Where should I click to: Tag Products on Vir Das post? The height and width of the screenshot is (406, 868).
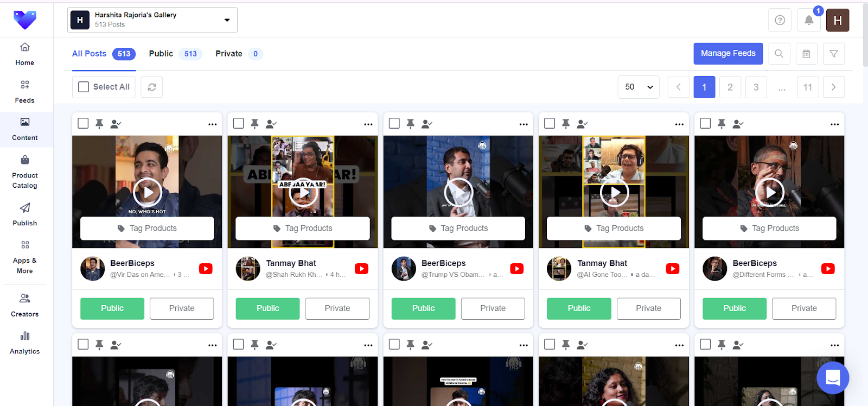tap(147, 229)
